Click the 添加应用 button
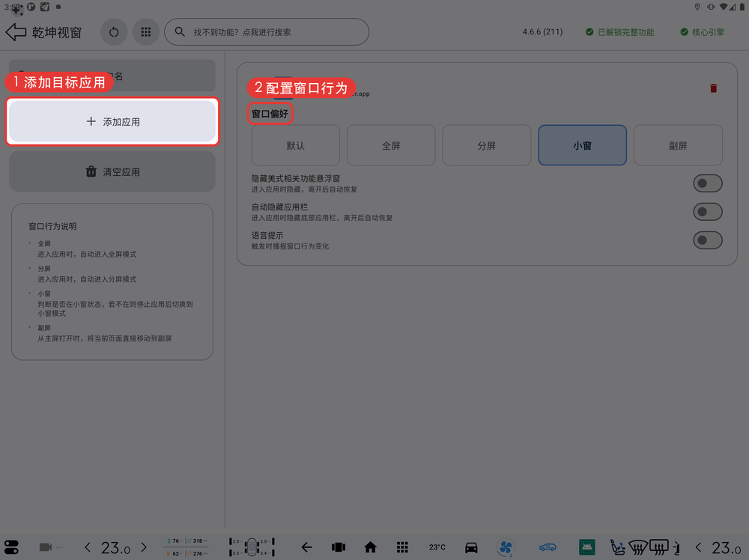Image resolution: width=749 pixels, height=560 pixels. [112, 122]
